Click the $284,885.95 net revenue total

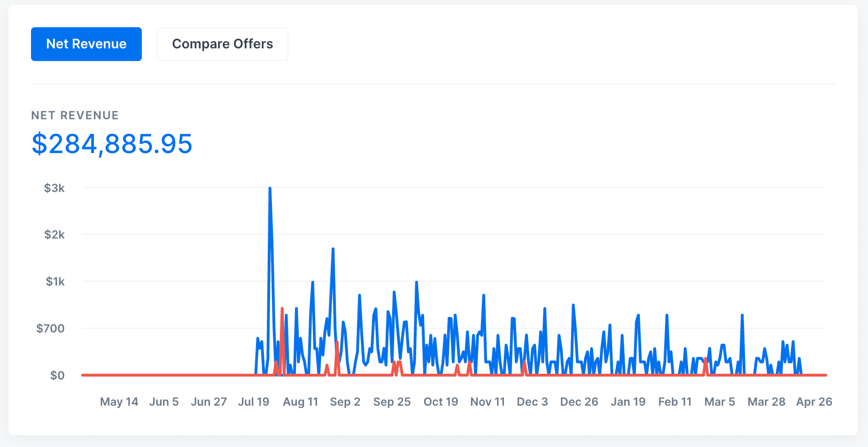[112, 144]
